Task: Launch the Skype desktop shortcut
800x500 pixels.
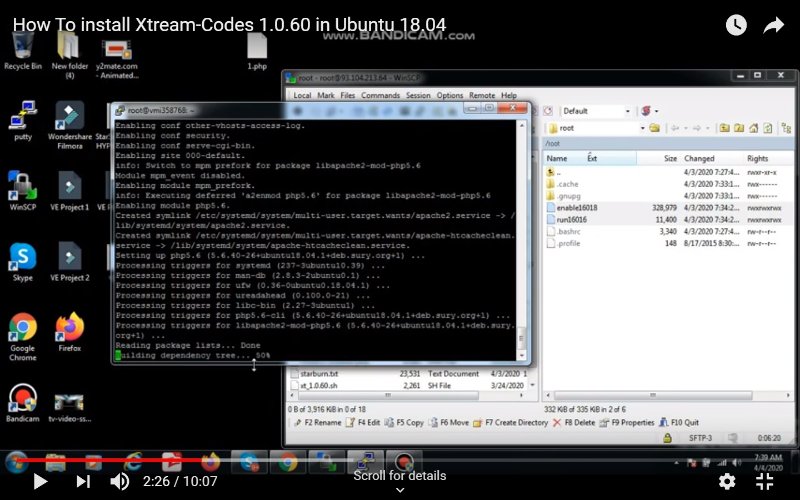Action: coord(23,262)
